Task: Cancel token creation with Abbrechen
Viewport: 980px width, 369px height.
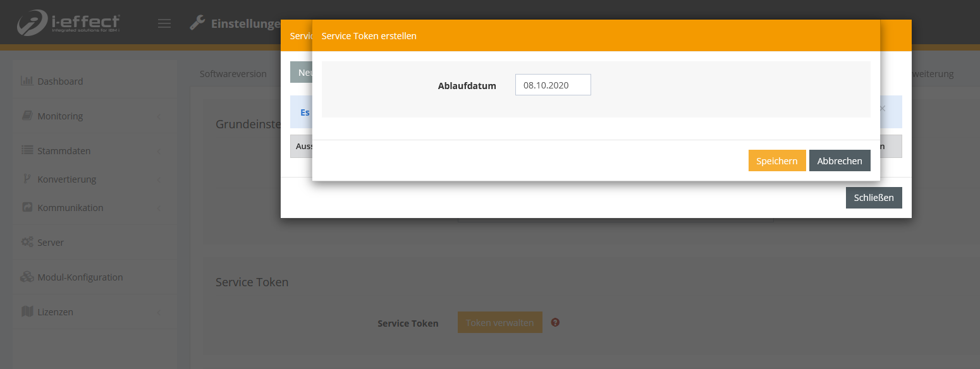Action: point(839,160)
